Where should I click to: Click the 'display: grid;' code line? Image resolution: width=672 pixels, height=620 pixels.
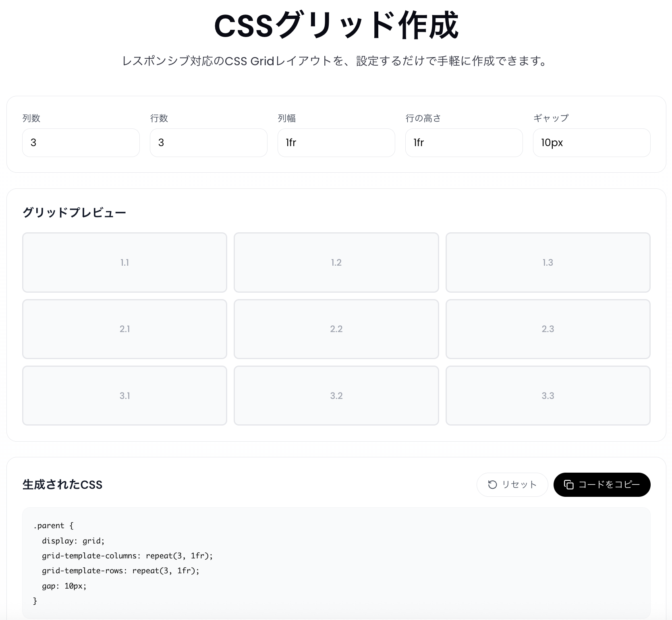click(73, 541)
